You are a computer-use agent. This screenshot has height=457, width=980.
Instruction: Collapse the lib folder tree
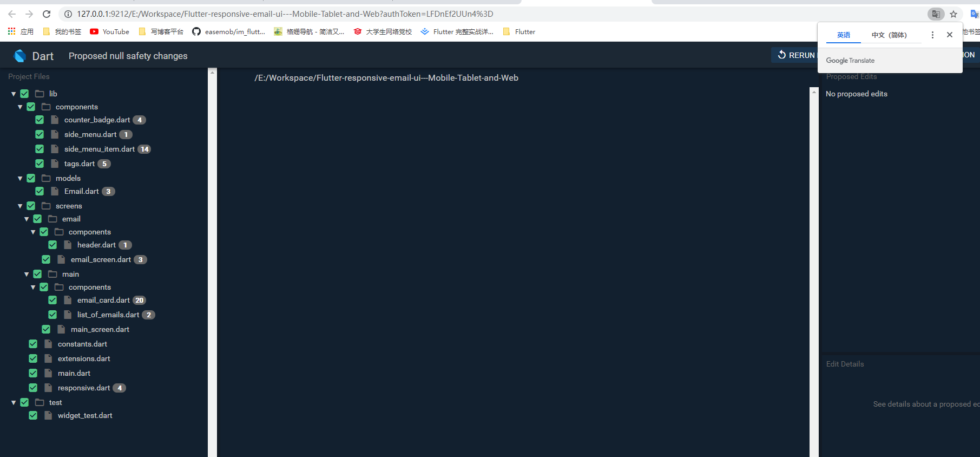(14, 94)
